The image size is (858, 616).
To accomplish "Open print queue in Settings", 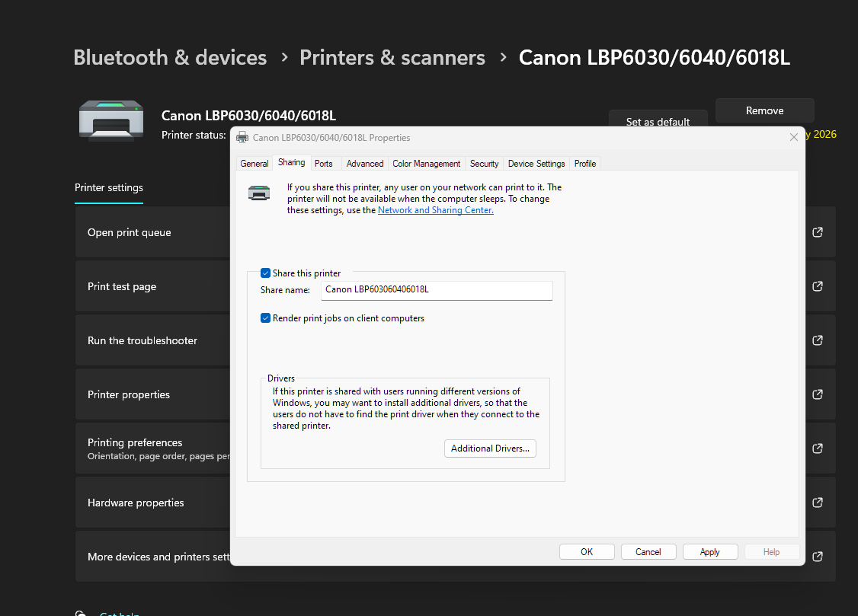I will (153, 232).
